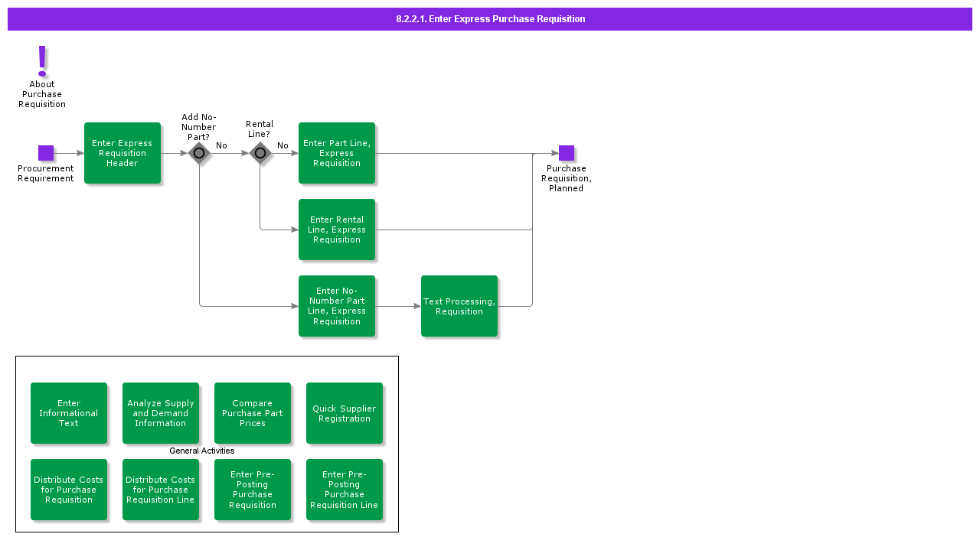980x560 pixels.
Task: Select the General Activities label
Action: (x=201, y=451)
